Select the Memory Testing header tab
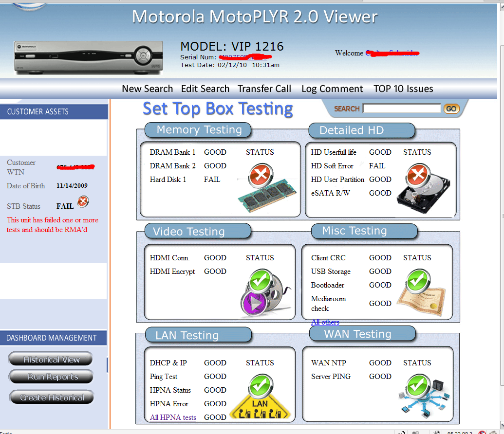This screenshot has height=434, width=504. point(198,130)
